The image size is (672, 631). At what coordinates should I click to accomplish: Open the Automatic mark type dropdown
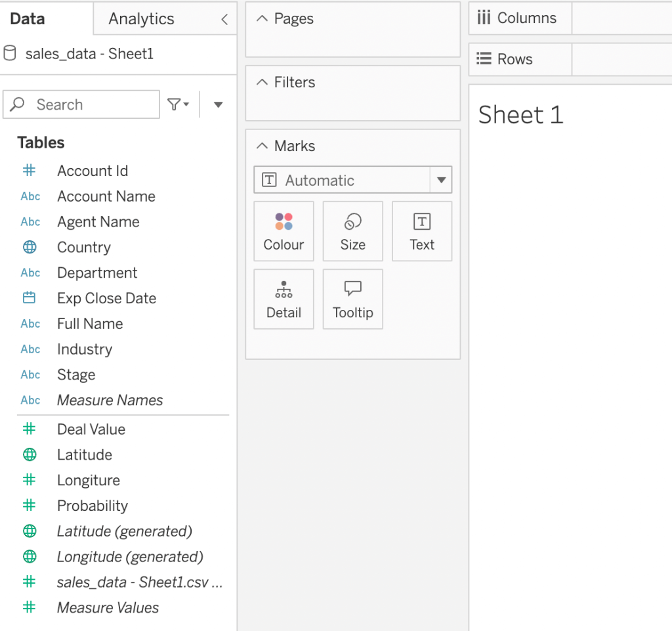tap(441, 179)
